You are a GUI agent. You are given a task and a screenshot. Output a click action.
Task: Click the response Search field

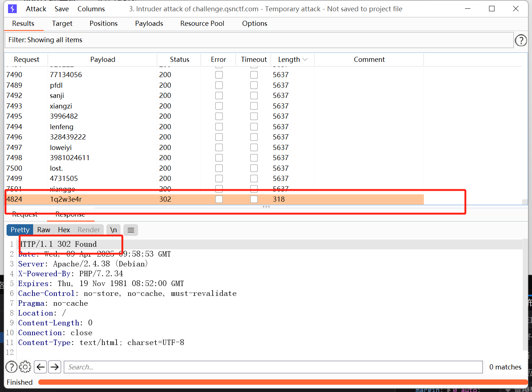point(273,367)
